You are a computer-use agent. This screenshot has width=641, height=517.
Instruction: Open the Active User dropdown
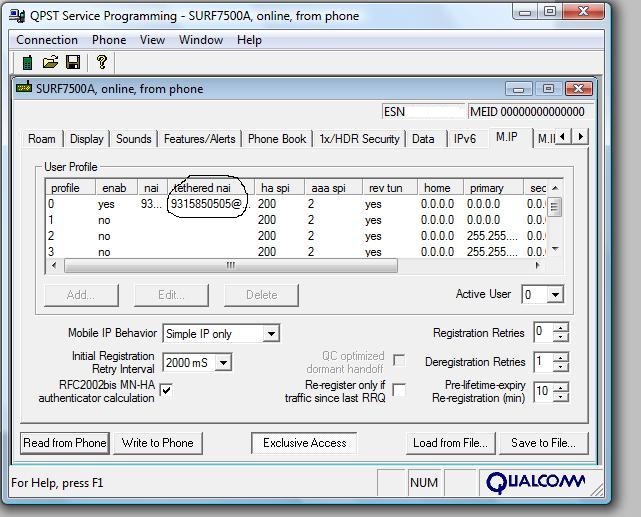pos(555,295)
